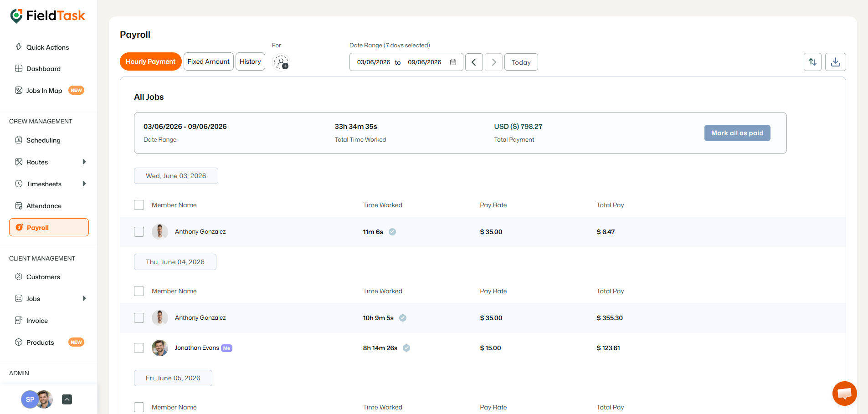The image size is (868, 414).
Task: Expand the Routes submenu arrow
Action: pos(84,162)
